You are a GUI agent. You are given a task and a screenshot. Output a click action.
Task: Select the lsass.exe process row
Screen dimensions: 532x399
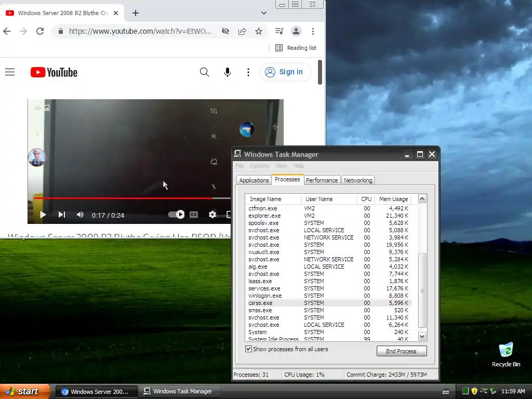328,281
